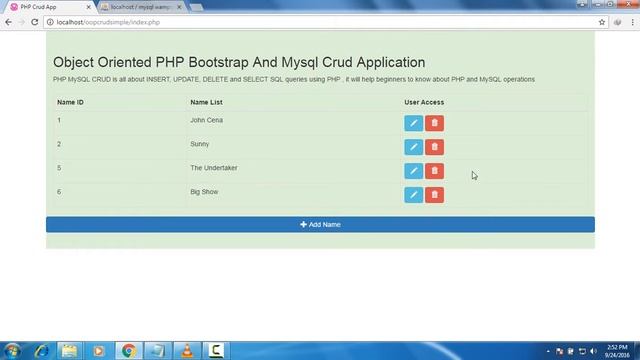640x360 pixels.
Task: View site information icon in address bar
Action: pos(50,22)
